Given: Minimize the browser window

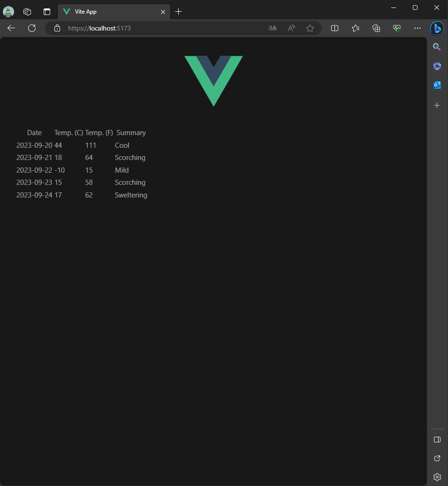Looking at the screenshot, I should pos(394,8).
